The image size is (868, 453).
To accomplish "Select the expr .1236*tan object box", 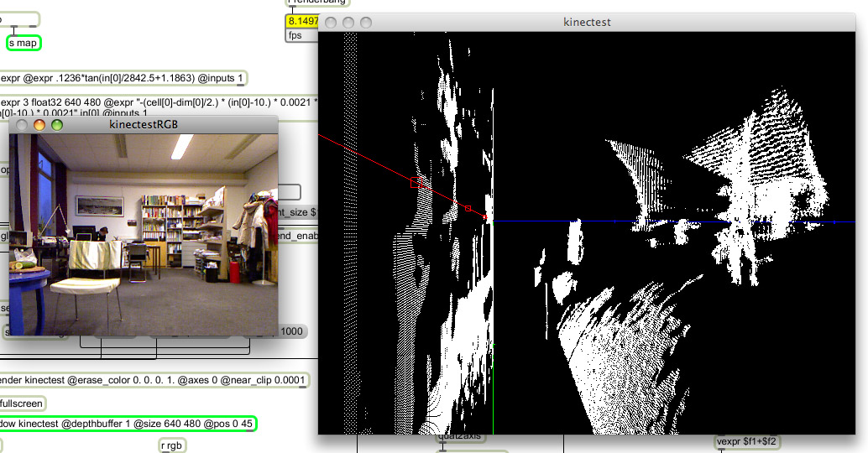I will coord(123,78).
